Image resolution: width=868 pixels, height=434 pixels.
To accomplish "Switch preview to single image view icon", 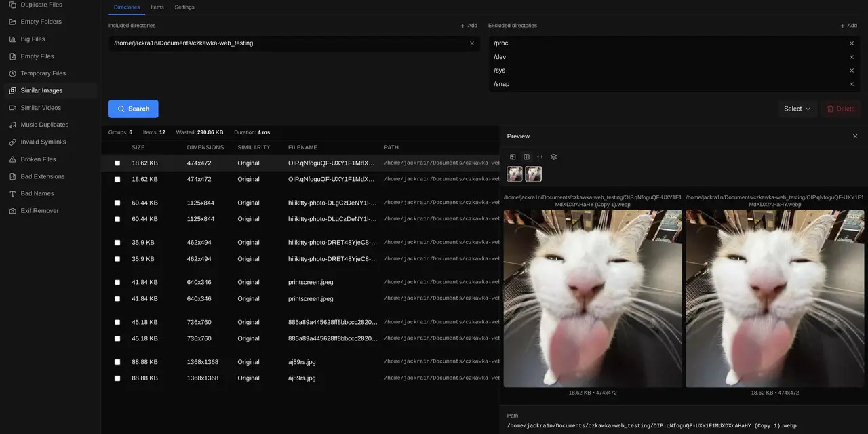I will tap(513, 157).
